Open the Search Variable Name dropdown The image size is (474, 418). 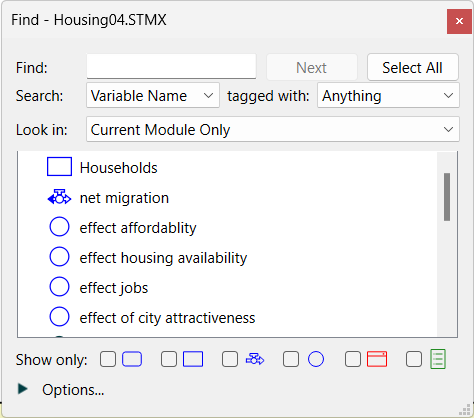[x=153, y=96]
